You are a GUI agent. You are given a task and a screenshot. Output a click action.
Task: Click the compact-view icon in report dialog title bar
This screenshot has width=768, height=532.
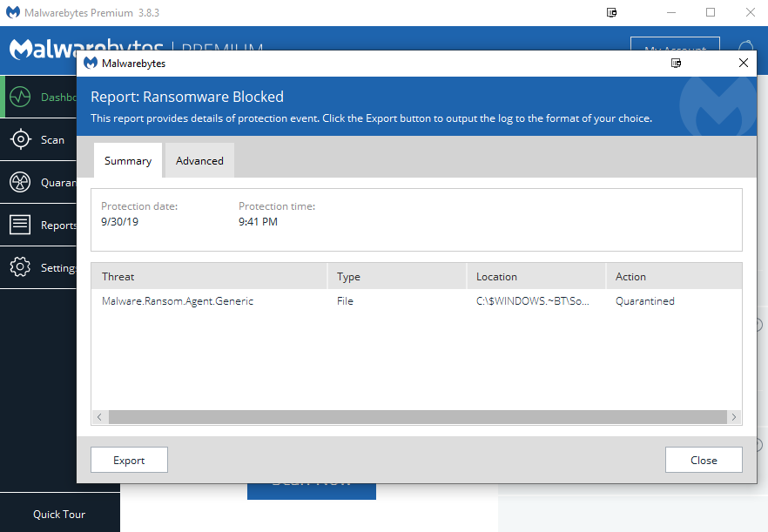pos(676,63)
